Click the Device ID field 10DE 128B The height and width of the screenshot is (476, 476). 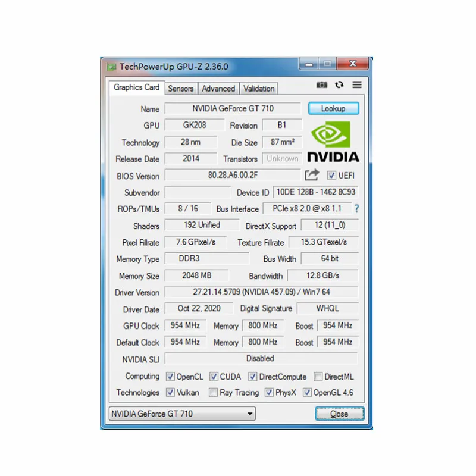(x=316, y=192)
